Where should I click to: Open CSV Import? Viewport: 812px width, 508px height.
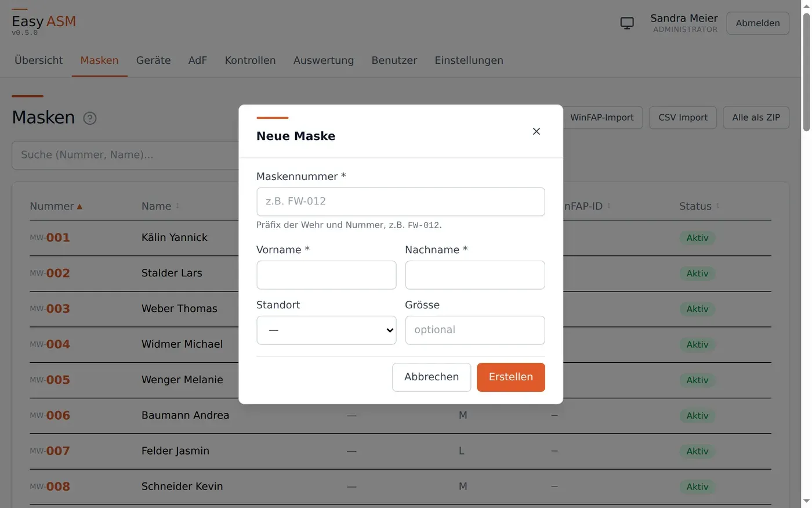point(683,117)
